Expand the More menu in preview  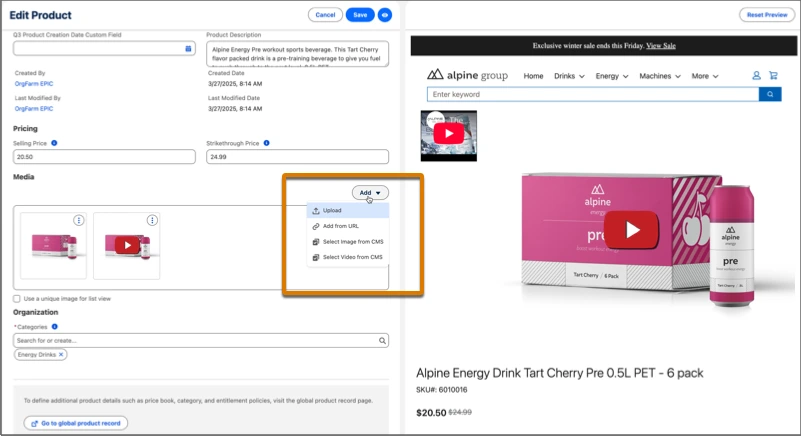pyautogui.click(x=705, y=76)
